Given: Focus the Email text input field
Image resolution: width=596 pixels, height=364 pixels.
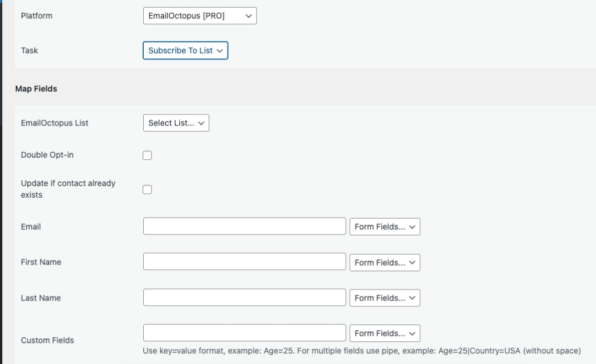Looking at the screenshot, I should 244,226.
